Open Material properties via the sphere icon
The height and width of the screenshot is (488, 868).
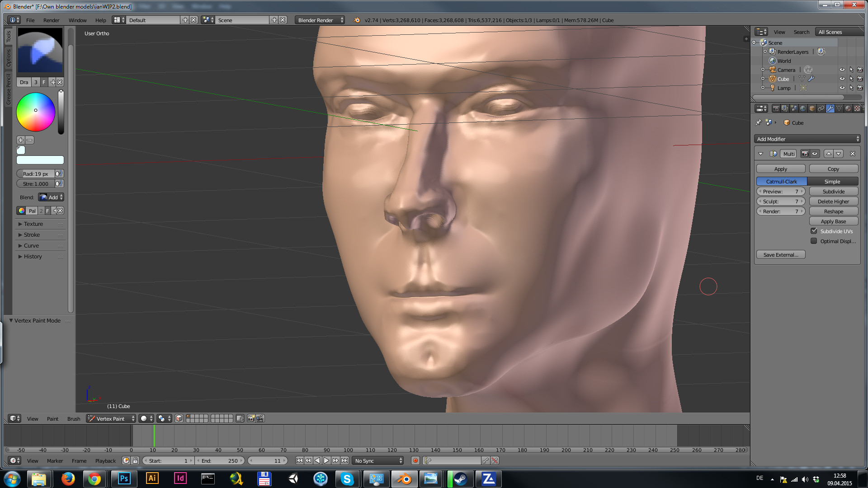(x=848, y=108)
